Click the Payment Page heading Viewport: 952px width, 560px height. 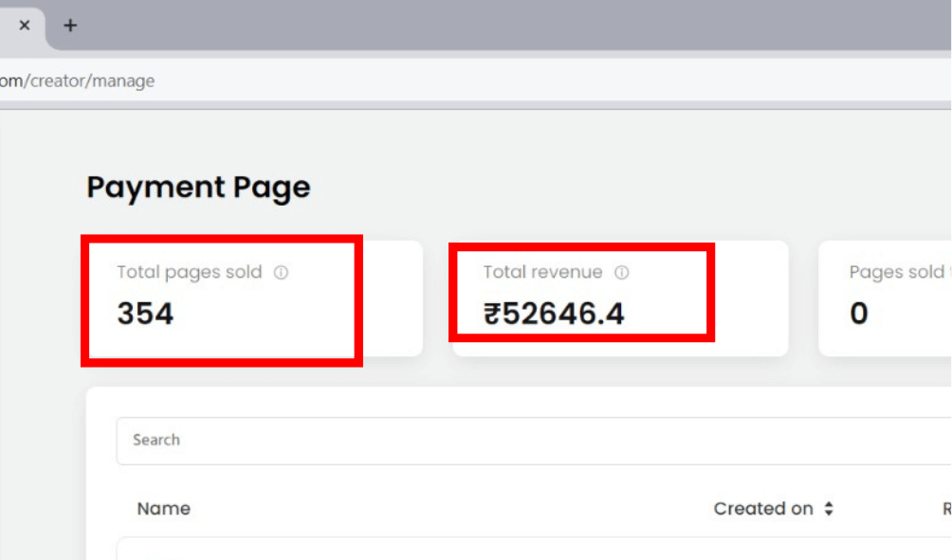pyautogui.click(x=198, y=188)
